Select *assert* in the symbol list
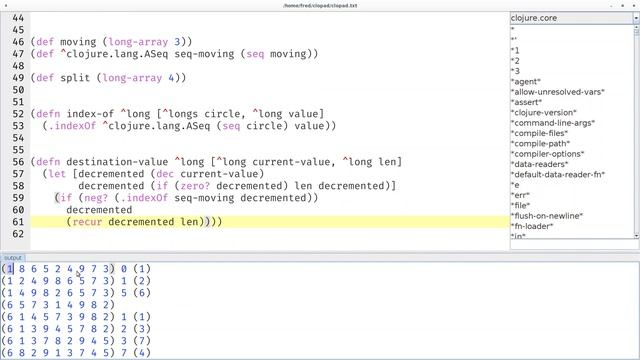The height and width of the screenshot is (360, 640). tap(527, 102)
